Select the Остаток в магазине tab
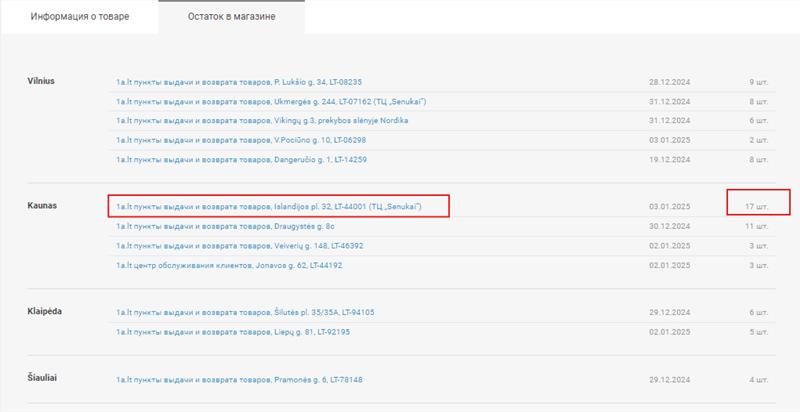This screenshot has height=412, width=800. coord(232,16)
